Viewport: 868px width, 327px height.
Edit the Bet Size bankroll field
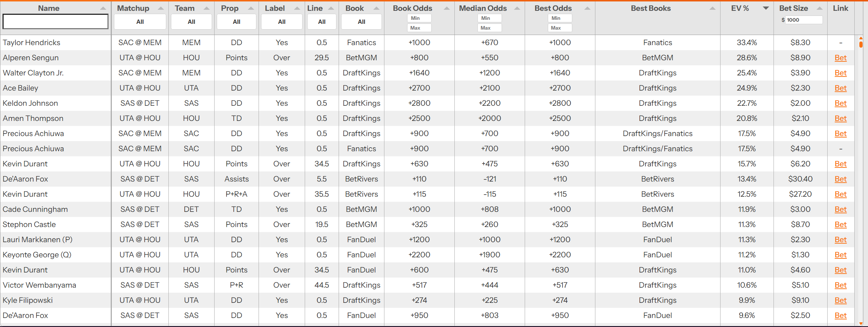point(804,20)
